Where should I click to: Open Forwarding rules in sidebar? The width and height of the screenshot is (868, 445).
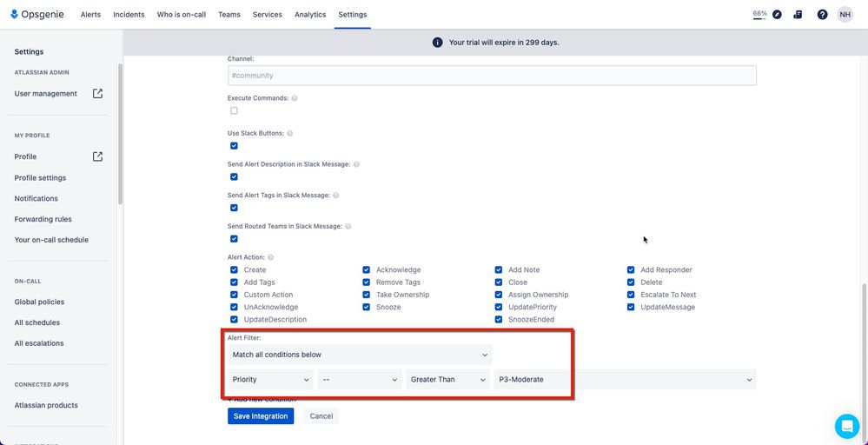pos(43,219)
